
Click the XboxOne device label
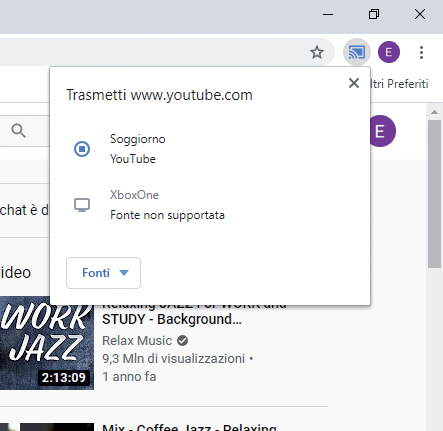coord(134,195)
